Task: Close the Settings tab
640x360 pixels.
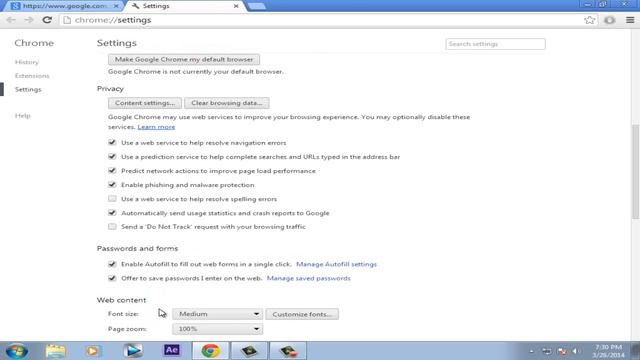Action: click(x=236, y=6)
